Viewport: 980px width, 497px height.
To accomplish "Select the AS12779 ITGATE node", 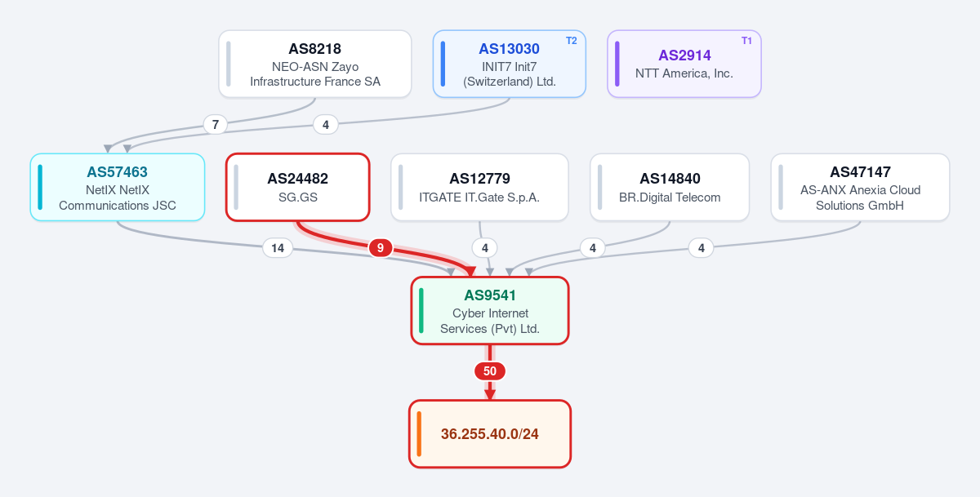I will click(479, 187).
